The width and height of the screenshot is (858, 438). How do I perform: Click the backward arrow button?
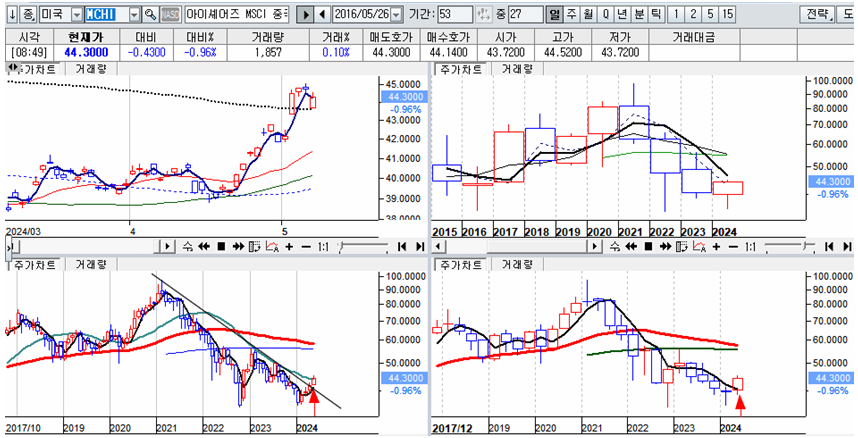pos(322,14)
